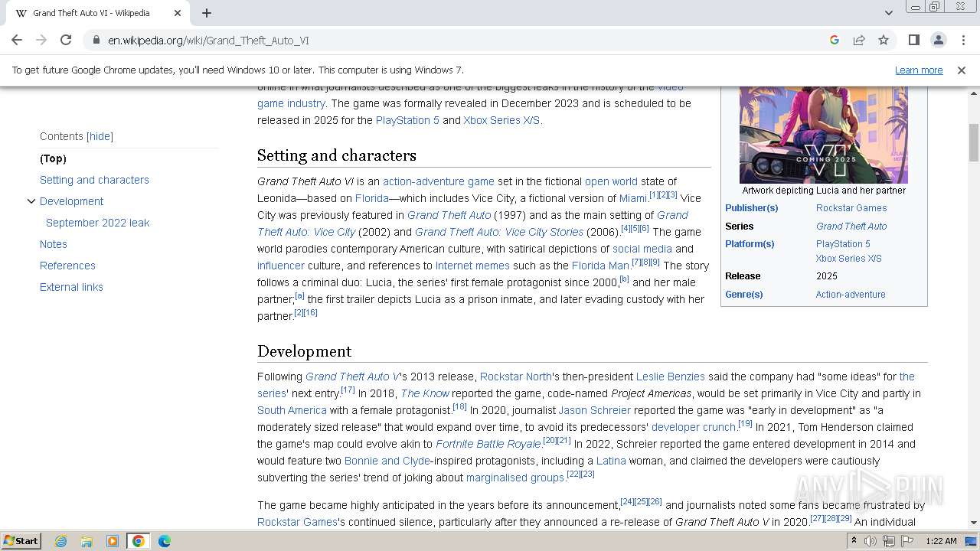This screenshot has width=980, height=551.
Task: Click the page vertical scrollbar thumb
Action: point(974,143)
